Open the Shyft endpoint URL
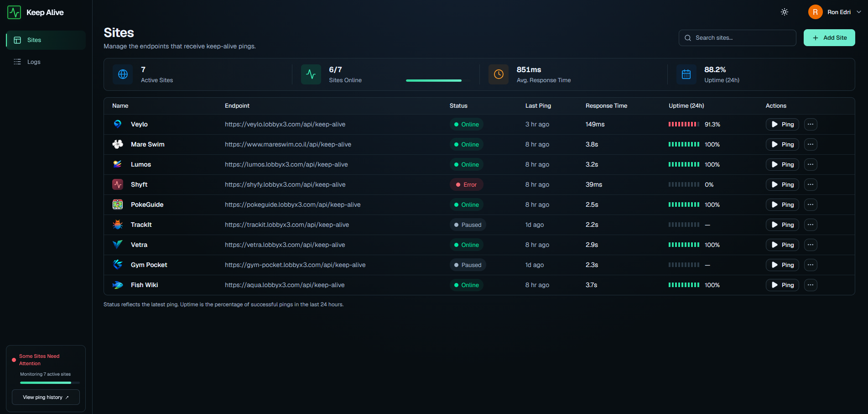Viewport: 868px width, 414px height. click(285, 184)
